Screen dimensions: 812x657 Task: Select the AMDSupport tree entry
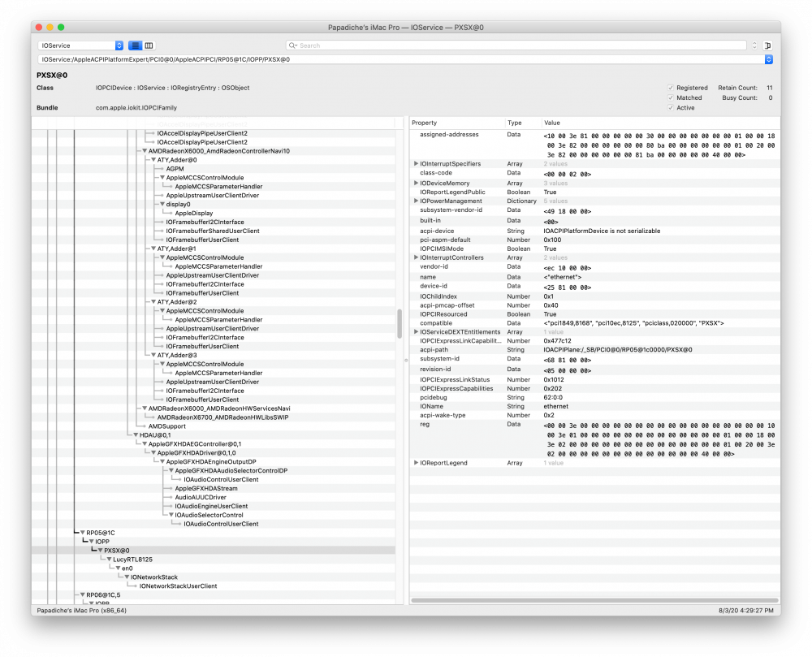tap(166, 426)
